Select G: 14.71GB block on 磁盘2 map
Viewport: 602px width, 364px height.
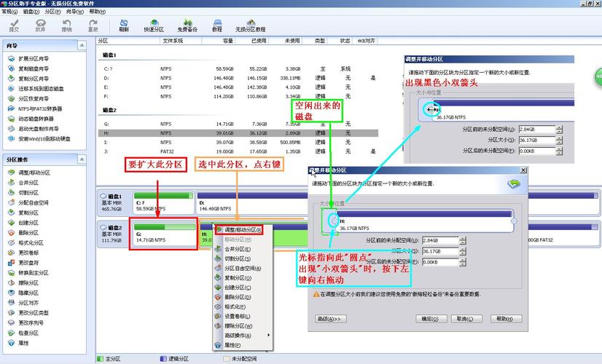coord(163,234)
